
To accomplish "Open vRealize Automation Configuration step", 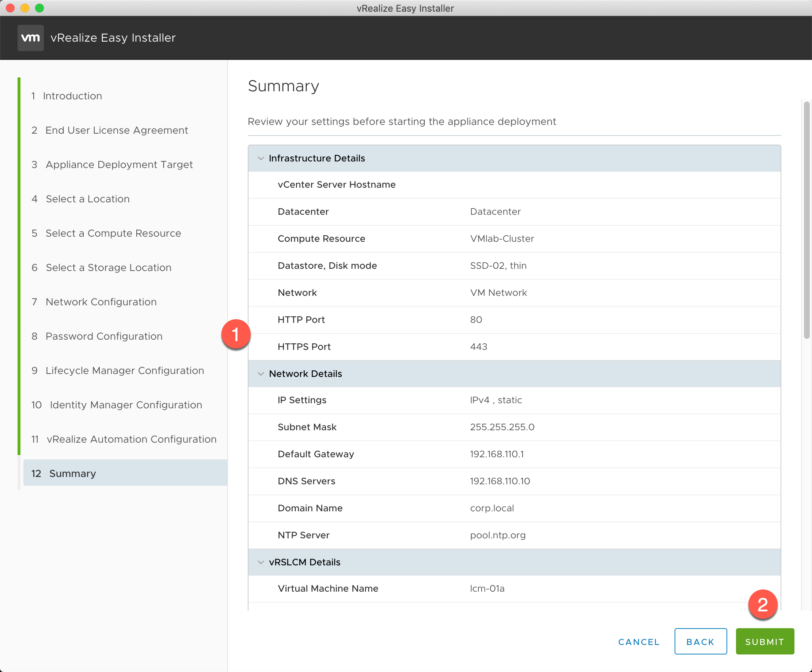I will click(124, 439).
